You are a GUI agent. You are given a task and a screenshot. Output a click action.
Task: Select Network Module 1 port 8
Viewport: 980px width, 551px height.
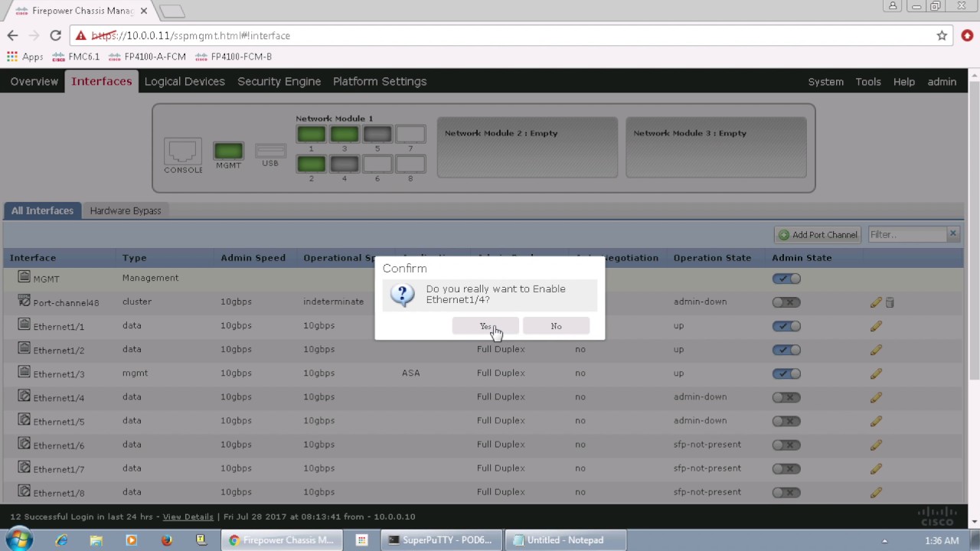coord(410,163)
